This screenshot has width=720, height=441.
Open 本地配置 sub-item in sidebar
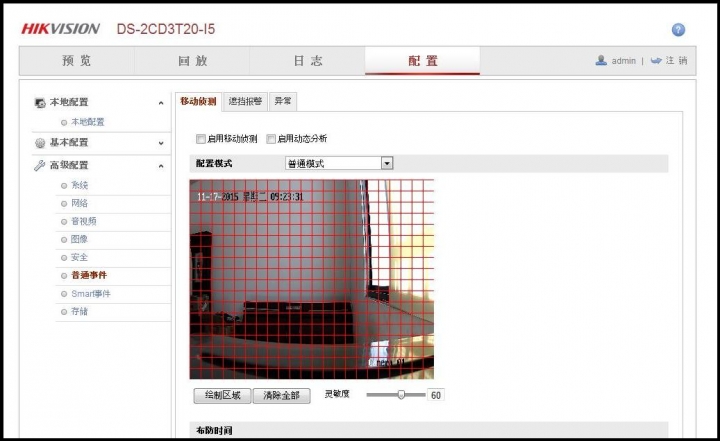point(88,122)
